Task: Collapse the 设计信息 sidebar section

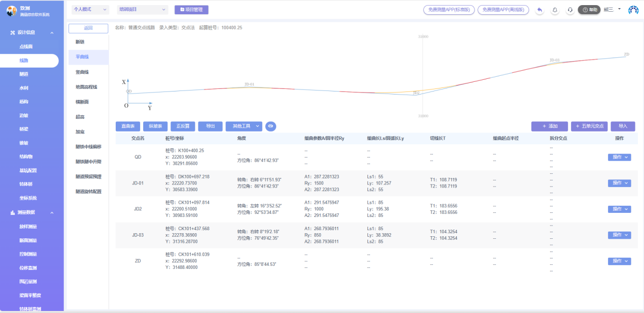Action: 52,33
